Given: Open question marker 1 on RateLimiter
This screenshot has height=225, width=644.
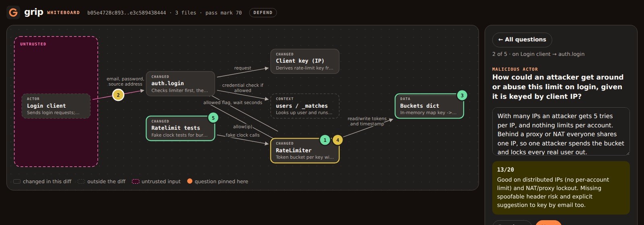Looking at the screenshot, I should pos(325,140).
